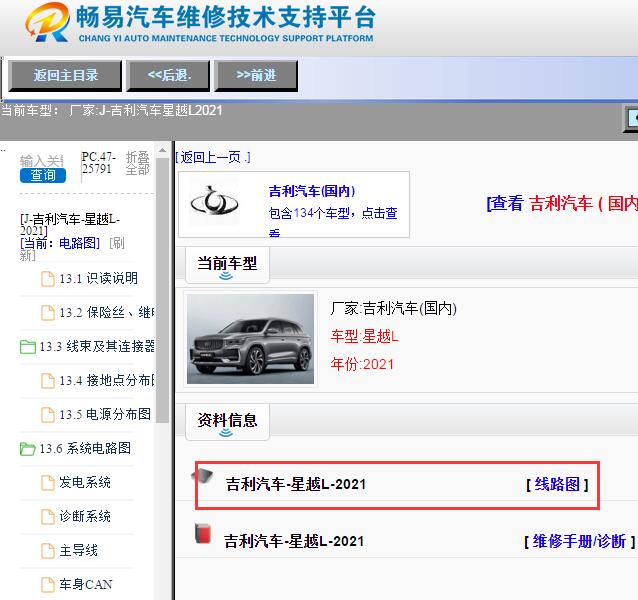Open the page icon of 13.1 识读说明
The image size is (638, 600).
pyautogui.click(x=48, y=279)
